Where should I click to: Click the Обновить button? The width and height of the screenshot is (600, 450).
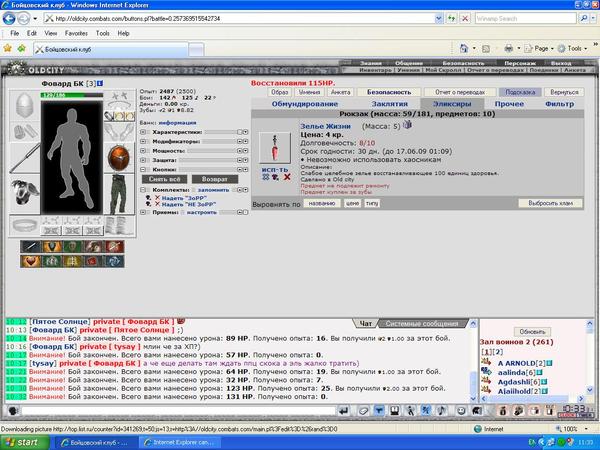pyautogui.click(x=532, y=331)
